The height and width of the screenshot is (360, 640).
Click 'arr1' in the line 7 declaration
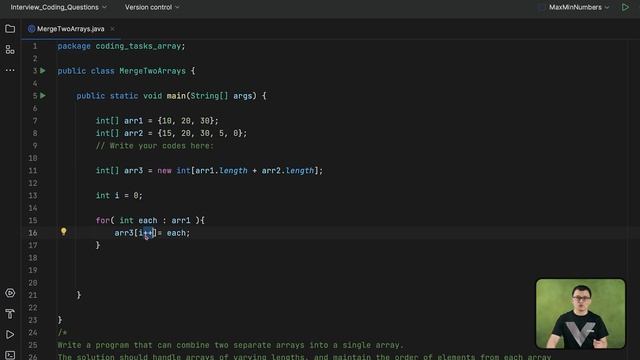pyautogui.click(x=133, y=121)
